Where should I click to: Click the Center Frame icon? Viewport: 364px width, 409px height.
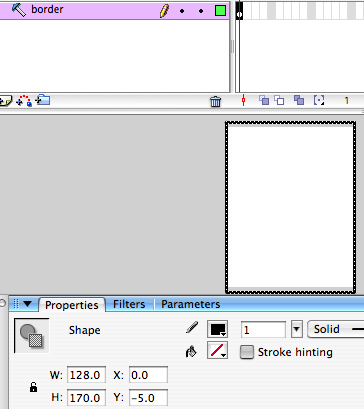243,100
